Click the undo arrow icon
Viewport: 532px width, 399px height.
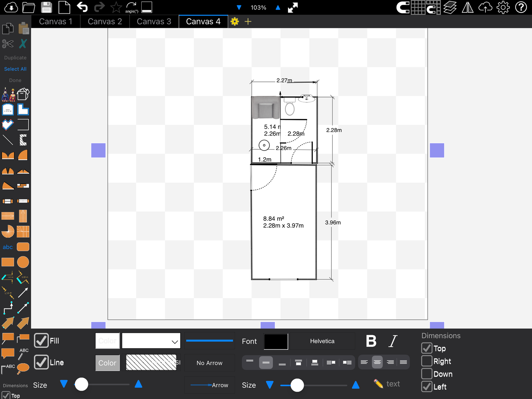pos(82,7)
